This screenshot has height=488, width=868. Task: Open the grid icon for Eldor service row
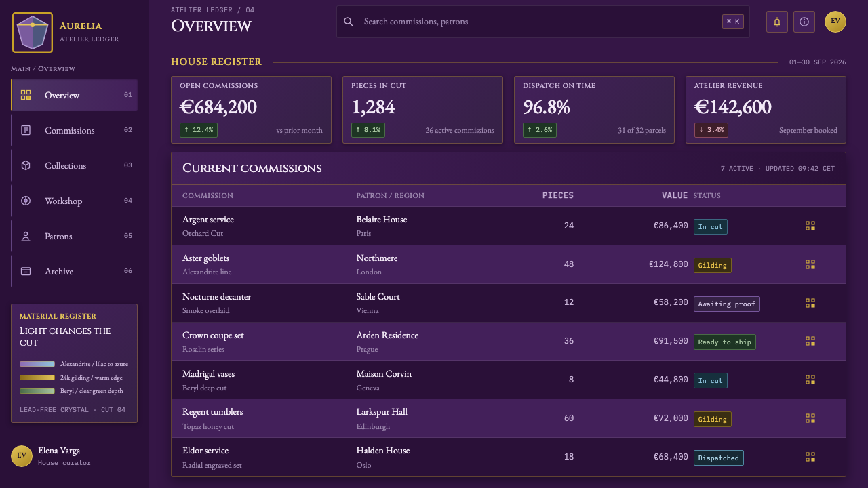click(x=810, y=457)
